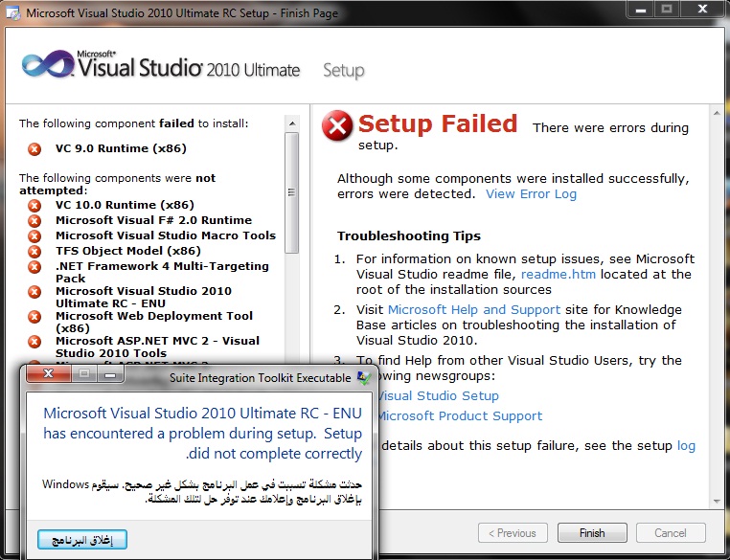Click the Suite Integration Toolkit title bar icon
730x560 pixels.
point(364,378)
